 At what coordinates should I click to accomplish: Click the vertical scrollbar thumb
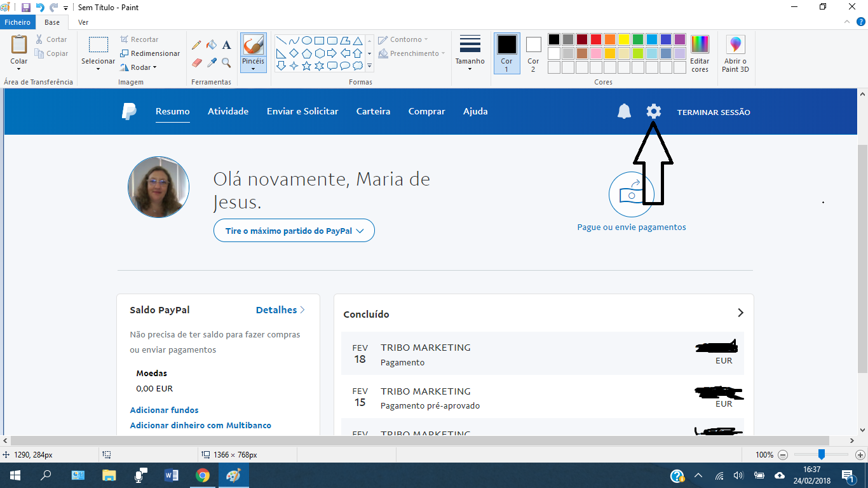[x=862, y=259]
